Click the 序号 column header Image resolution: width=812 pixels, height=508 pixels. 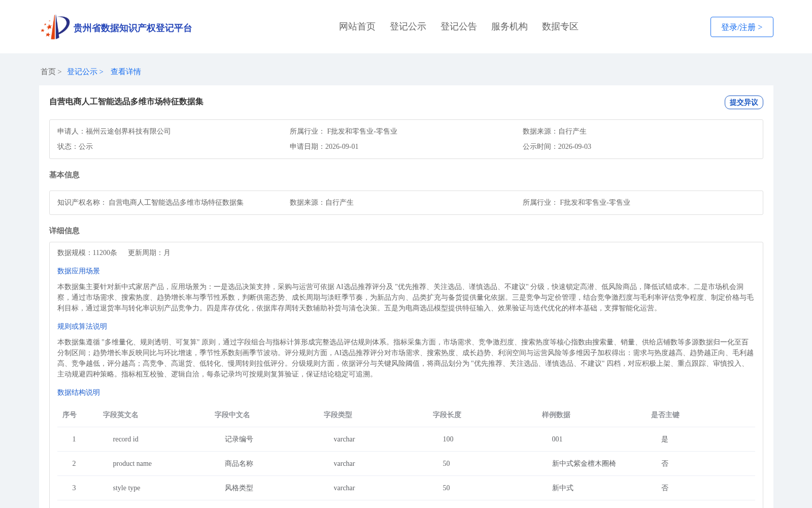(x=70, y=415)
